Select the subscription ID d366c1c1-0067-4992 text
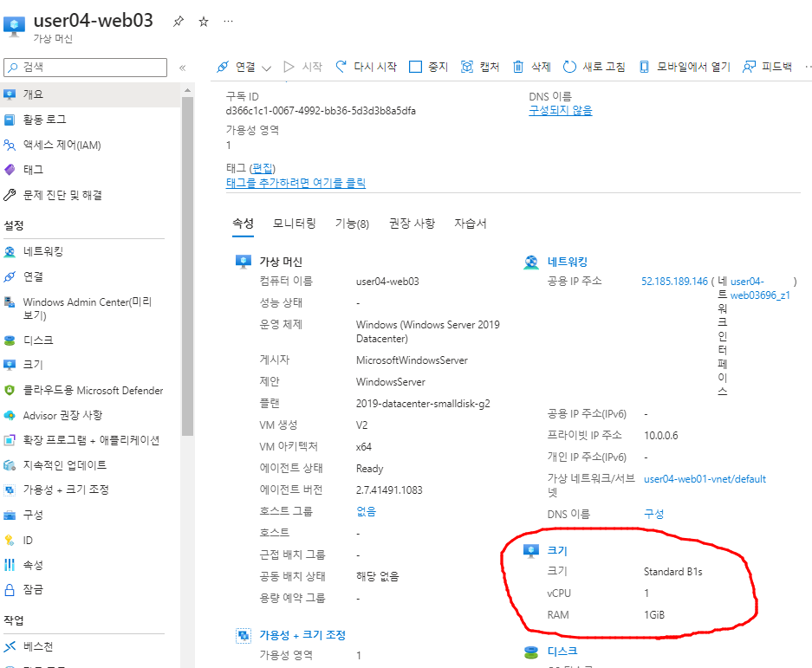 [x=321, y=111]
